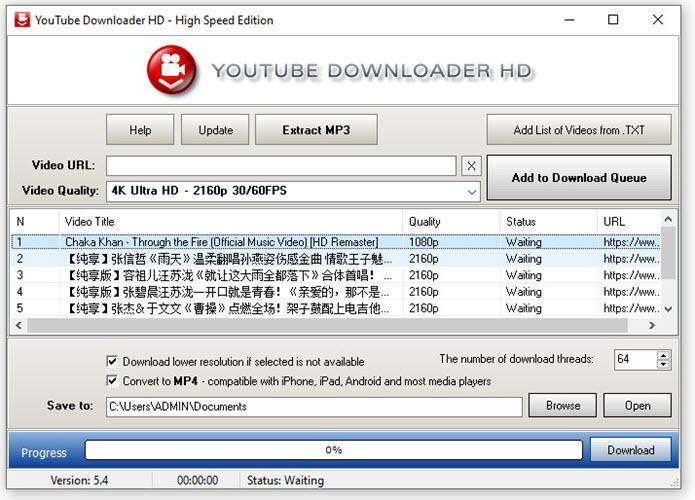This screenshot has height=500, width=695.
Task: Open the save folder
Action: (x=637, y=406)
